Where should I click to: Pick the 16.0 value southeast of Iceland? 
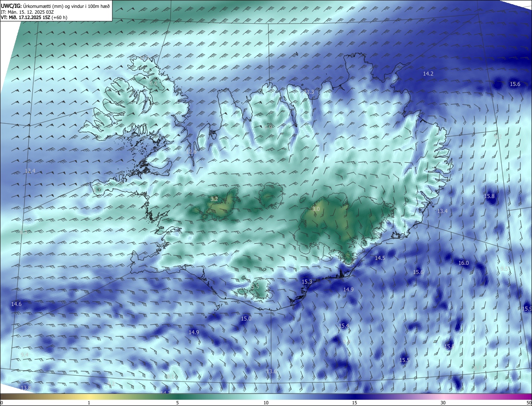tap(463, 263)
